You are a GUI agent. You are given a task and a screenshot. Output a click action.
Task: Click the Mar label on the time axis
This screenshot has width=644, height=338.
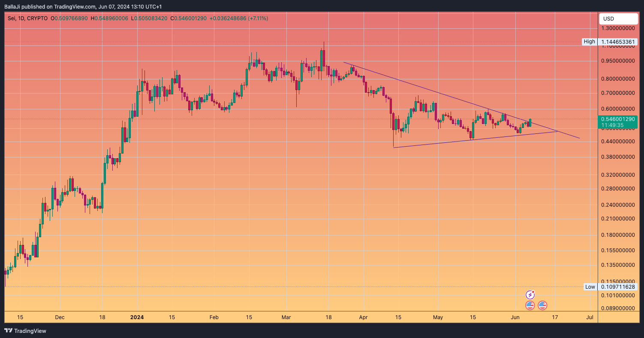pos(286,317)
